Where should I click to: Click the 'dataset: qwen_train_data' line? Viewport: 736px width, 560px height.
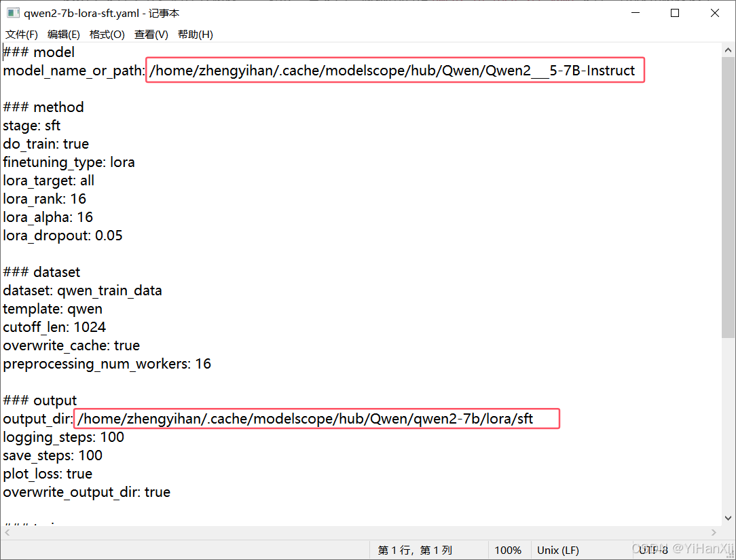pos(82,291)
